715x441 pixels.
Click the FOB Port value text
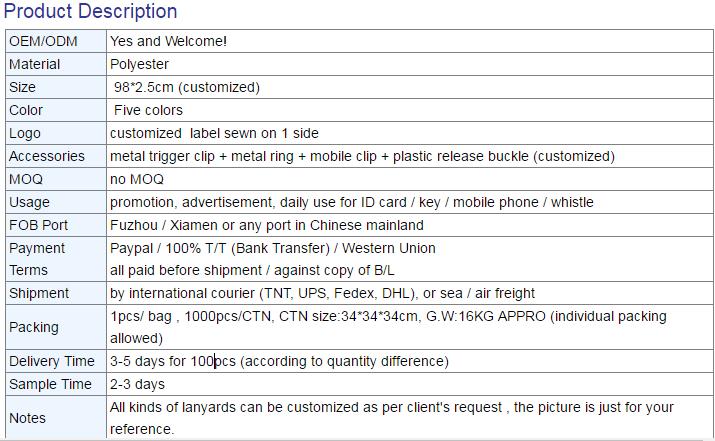(x=267, y=225)
